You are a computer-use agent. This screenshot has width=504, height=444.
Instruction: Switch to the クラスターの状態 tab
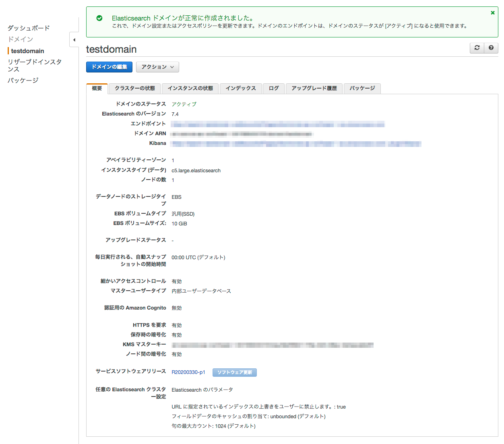tap(134, 89)
